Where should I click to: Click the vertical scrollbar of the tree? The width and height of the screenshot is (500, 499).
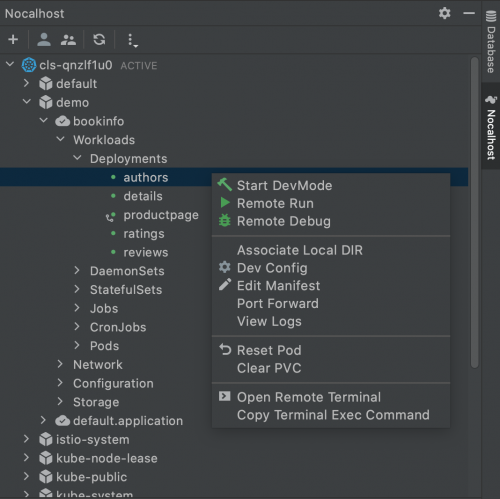(x=474, y=213)
